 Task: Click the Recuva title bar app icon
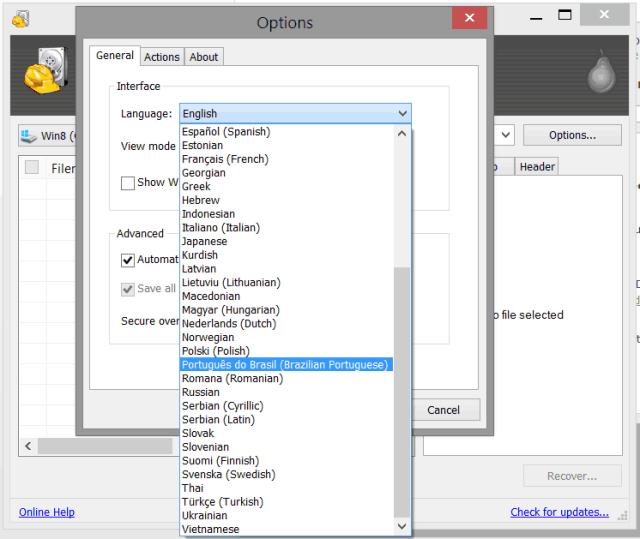point(20,18)
